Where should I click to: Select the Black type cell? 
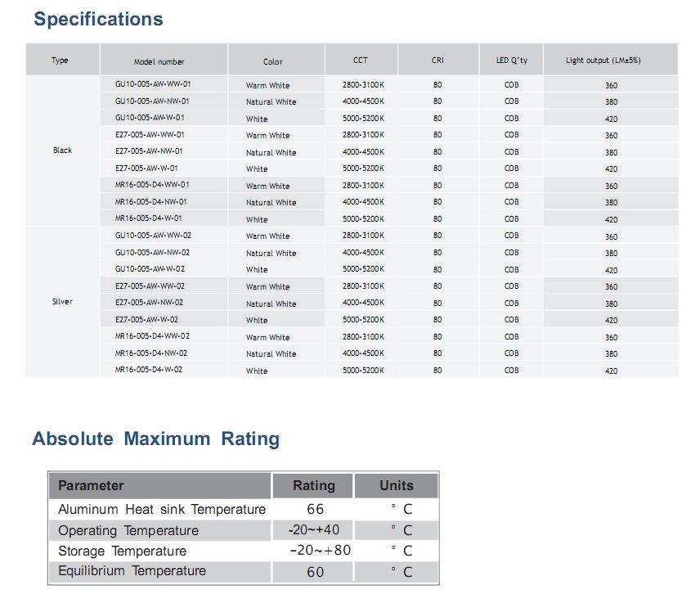pos(62,151)
